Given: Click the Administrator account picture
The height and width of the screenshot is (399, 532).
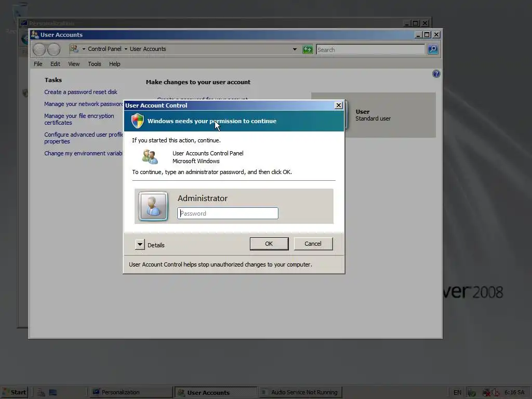Looking at the screenshot, I should (x=153, y=206).
